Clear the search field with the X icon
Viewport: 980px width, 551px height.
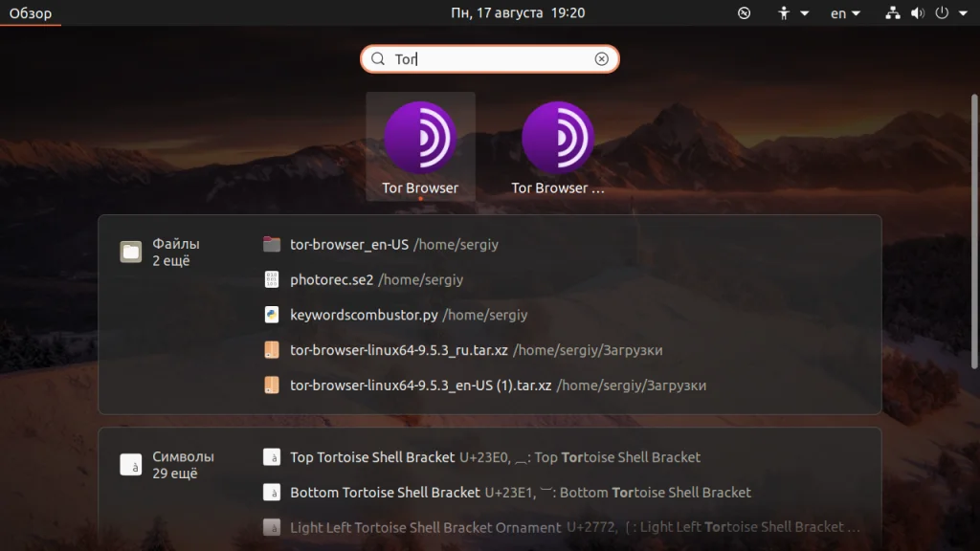point(601,58)
